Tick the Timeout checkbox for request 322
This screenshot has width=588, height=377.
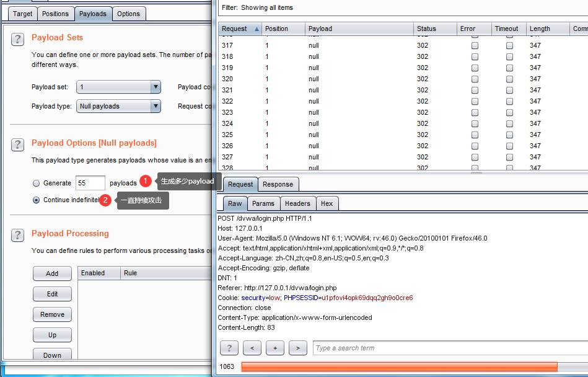pyautogui.click(x=509, y=101)
